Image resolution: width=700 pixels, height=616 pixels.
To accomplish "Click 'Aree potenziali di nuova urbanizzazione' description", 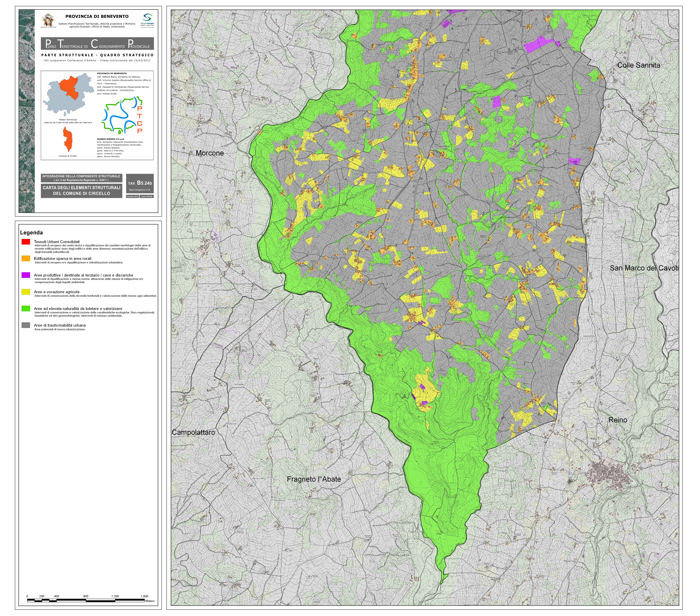I will (x=60, y=330).
